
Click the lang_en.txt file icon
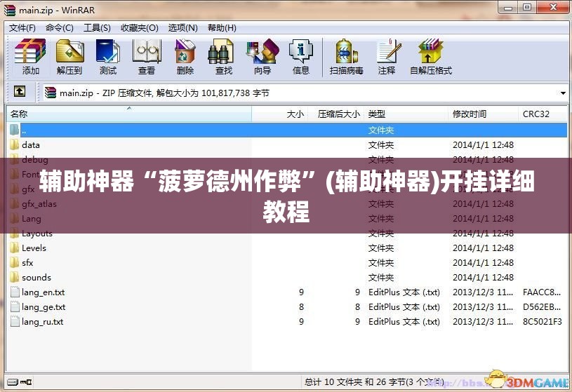[x=15, y=292]
